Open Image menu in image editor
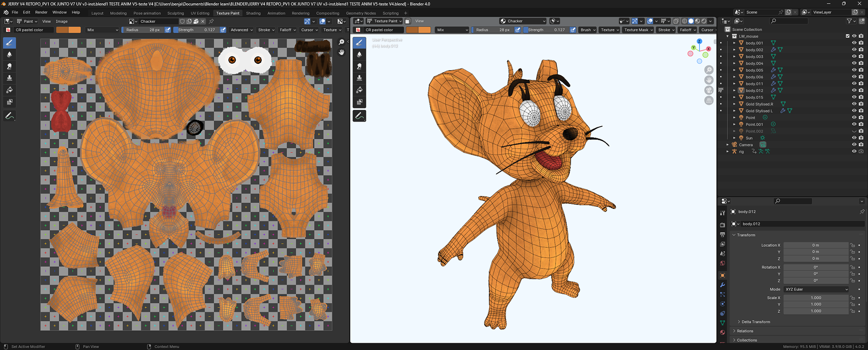 [x=61, y=21]
